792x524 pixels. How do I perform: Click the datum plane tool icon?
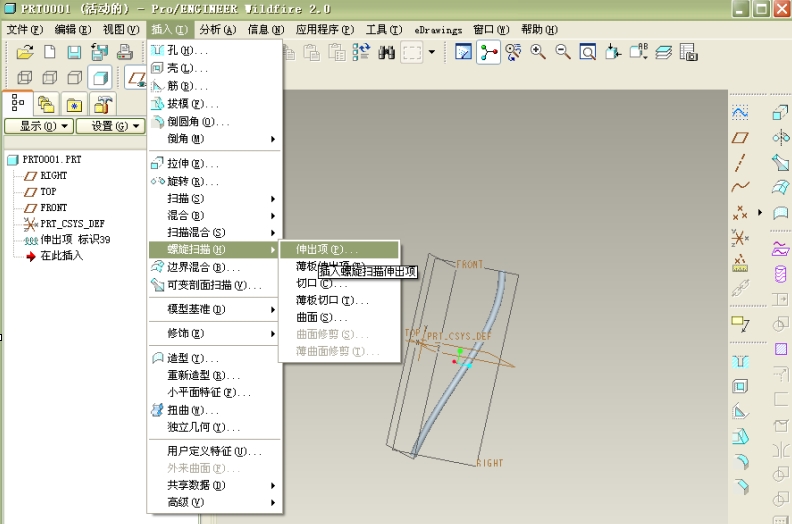pyautogui.click(x=740, y=137)
